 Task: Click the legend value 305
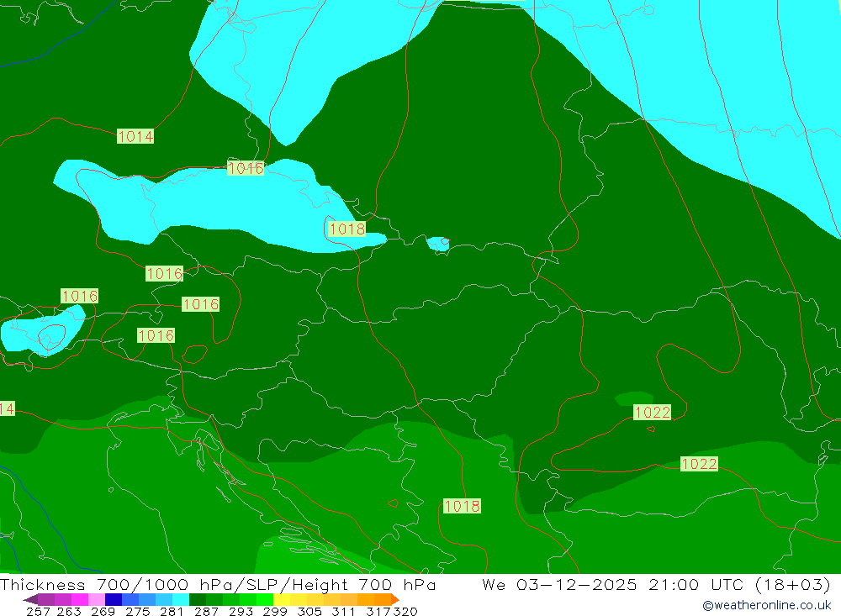(309, 612)
